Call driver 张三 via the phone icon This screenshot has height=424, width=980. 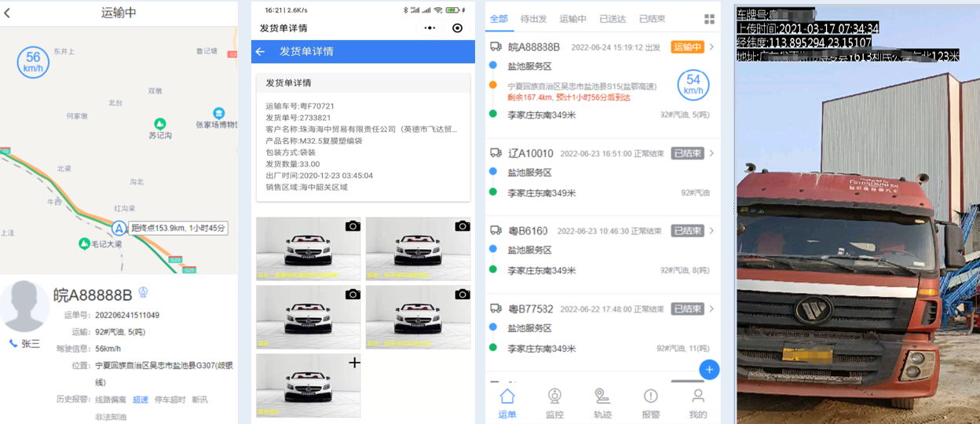[x=13, y=343]
